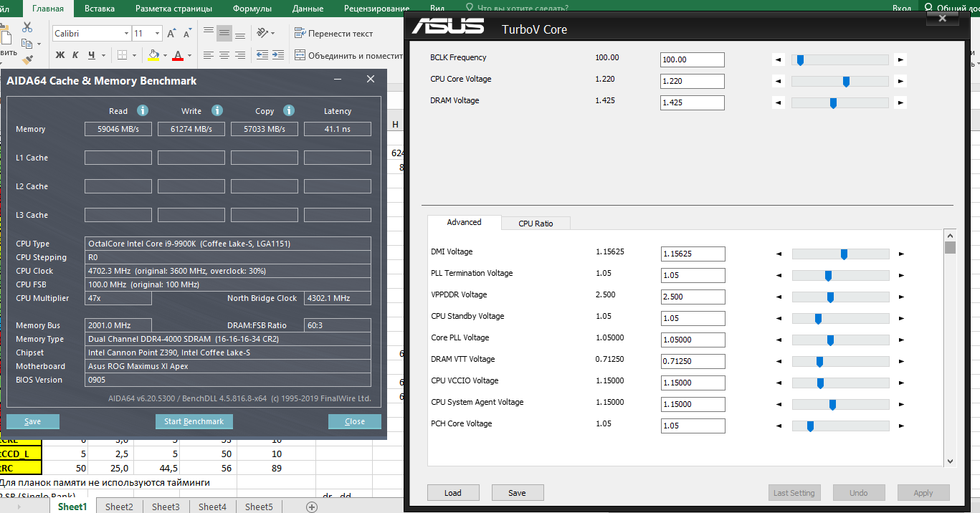980x513 pixels.
Task: Open the Calibri font name dropdown
Action: [x=126, y=34]
